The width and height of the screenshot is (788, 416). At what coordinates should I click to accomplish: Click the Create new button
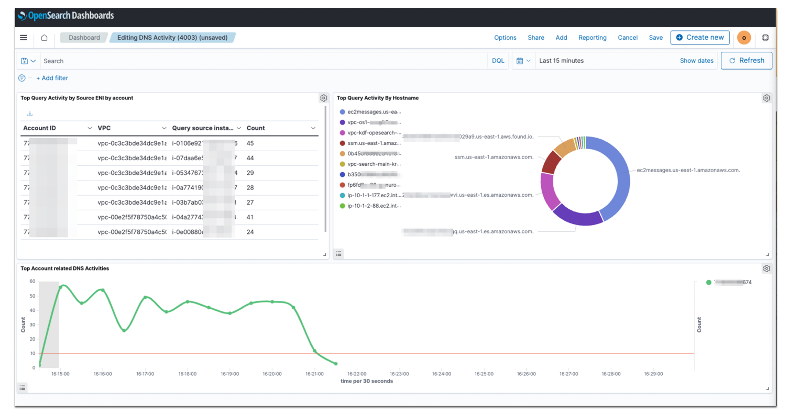(700, 38)
